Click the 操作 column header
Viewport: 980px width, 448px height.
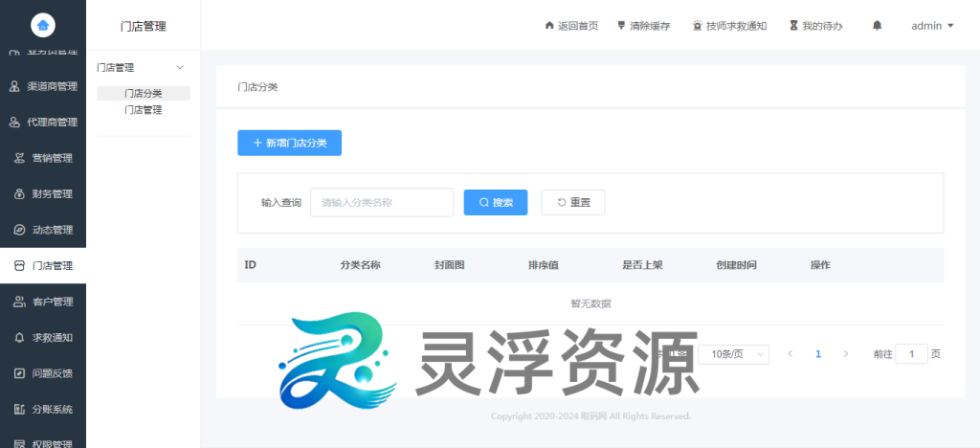click(820, 265)
